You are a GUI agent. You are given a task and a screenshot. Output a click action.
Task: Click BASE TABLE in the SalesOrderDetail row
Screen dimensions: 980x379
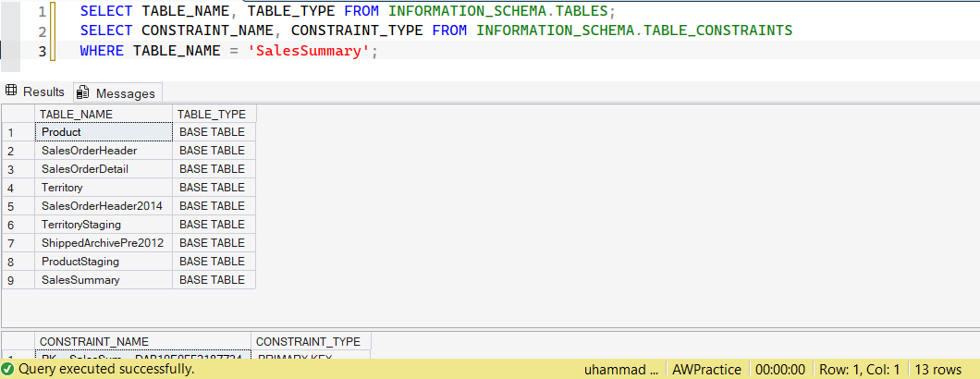(x=214, y=169)
